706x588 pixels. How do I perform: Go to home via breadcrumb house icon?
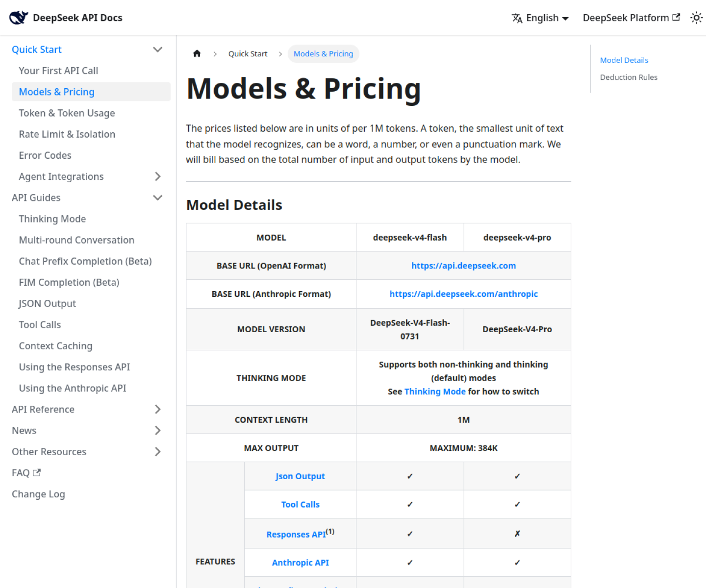[197, 53]
